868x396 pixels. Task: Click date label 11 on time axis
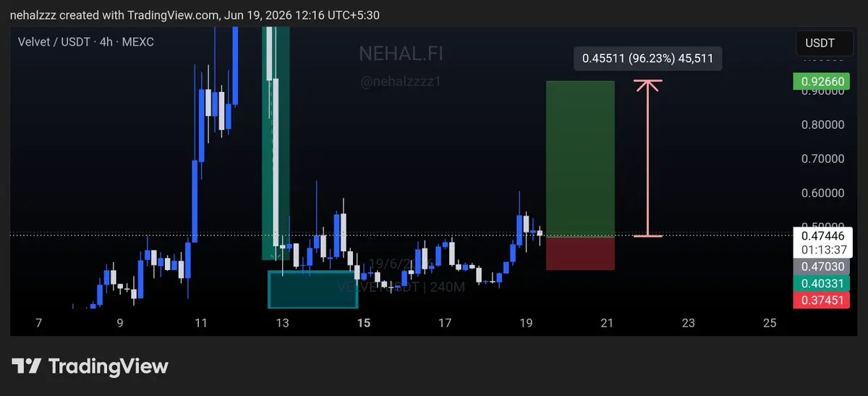point(201,323)
